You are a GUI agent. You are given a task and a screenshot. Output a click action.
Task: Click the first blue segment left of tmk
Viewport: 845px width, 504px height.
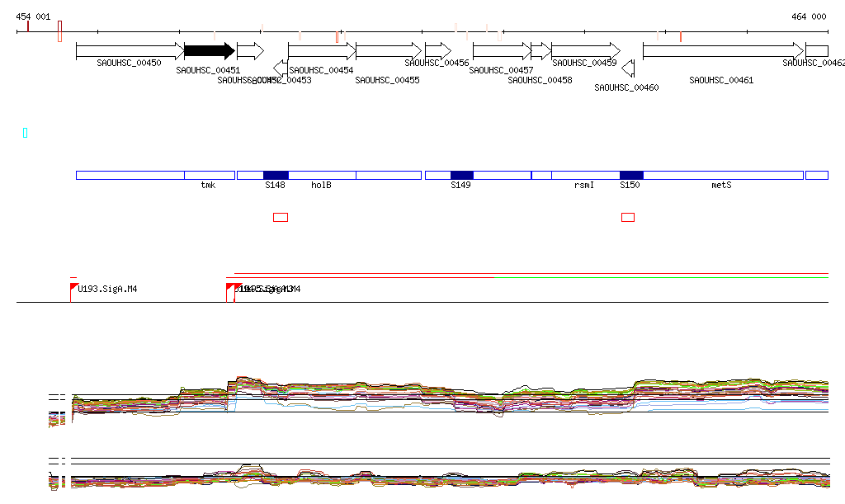pos(130,175)
